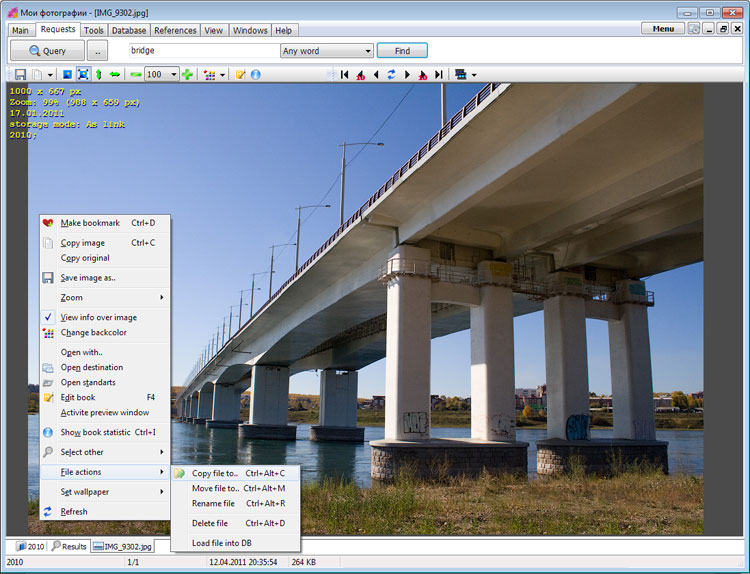Image resolution: width=750 pixels, height=574 pixels.
Task: Choose Activite preview window entry
Action: pyautogui.click(x=105, y=412)
